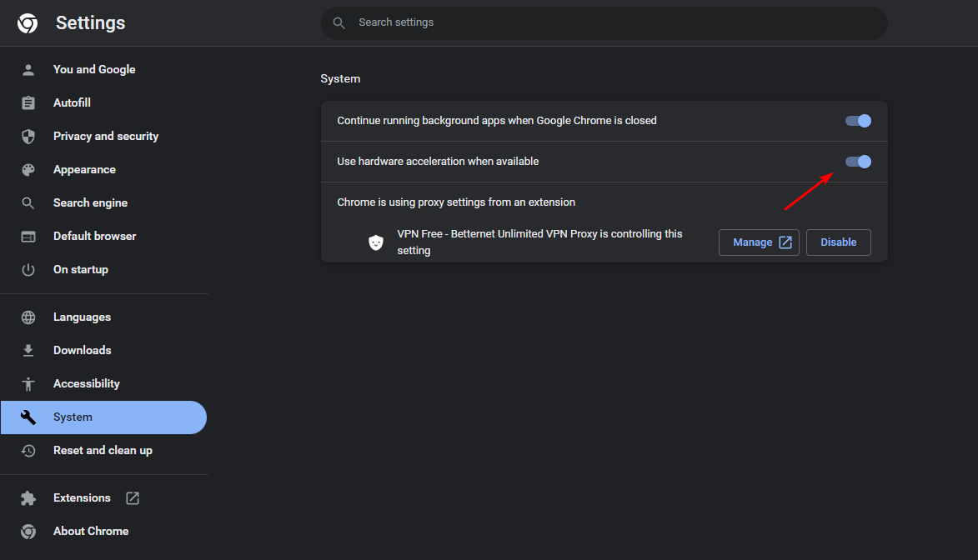Click the browser window icon for Default browser
The image size is (978, 560).
pos(28,237)
